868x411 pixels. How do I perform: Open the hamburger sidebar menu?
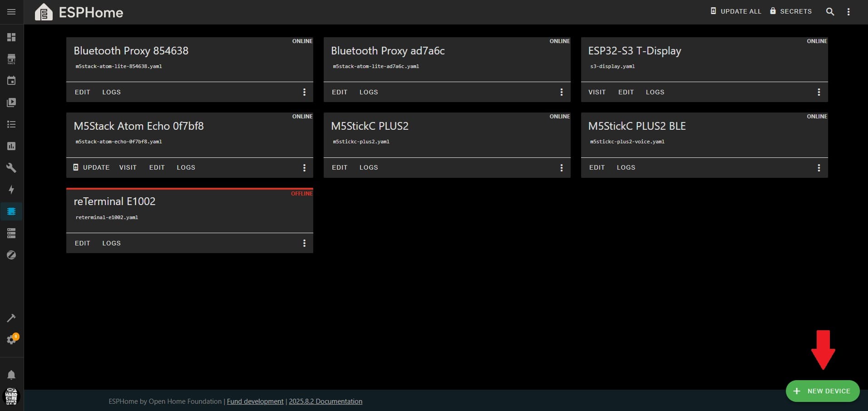point(11,12)
